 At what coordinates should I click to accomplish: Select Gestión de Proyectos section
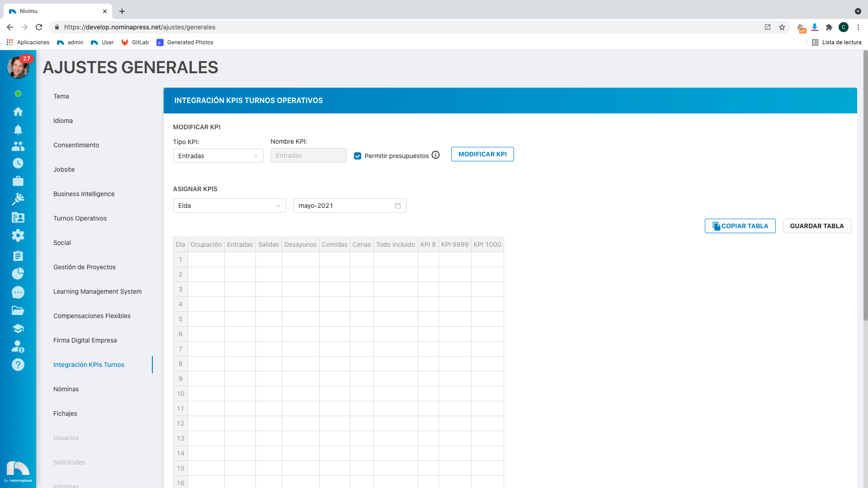click(x=85, y=267)
